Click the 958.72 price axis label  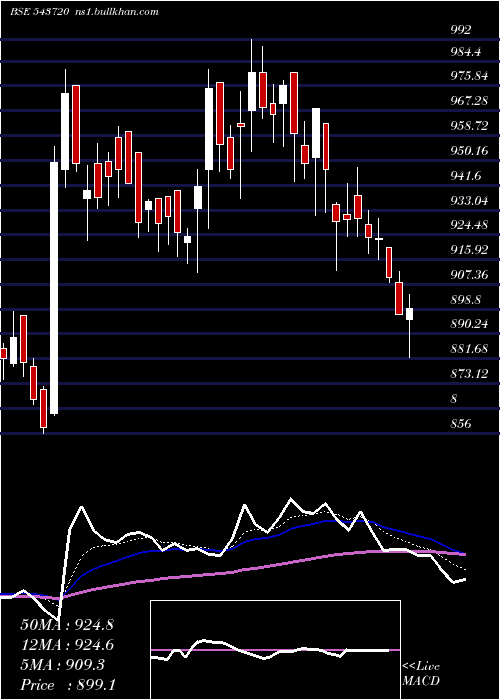pos(469,126)
